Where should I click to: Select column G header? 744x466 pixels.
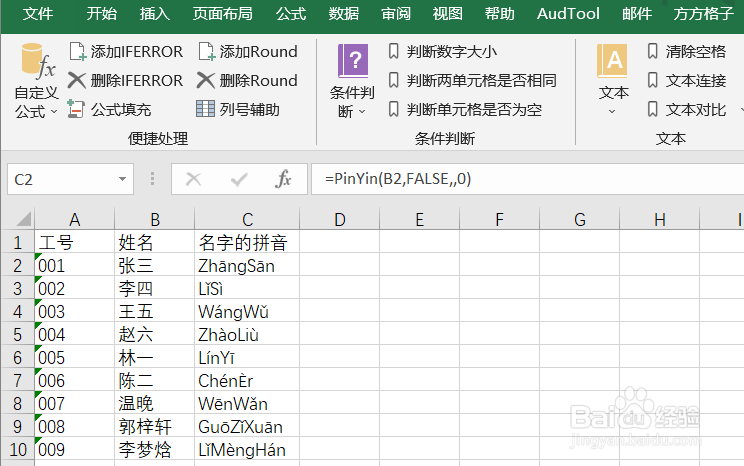click(x=580, y=219)
